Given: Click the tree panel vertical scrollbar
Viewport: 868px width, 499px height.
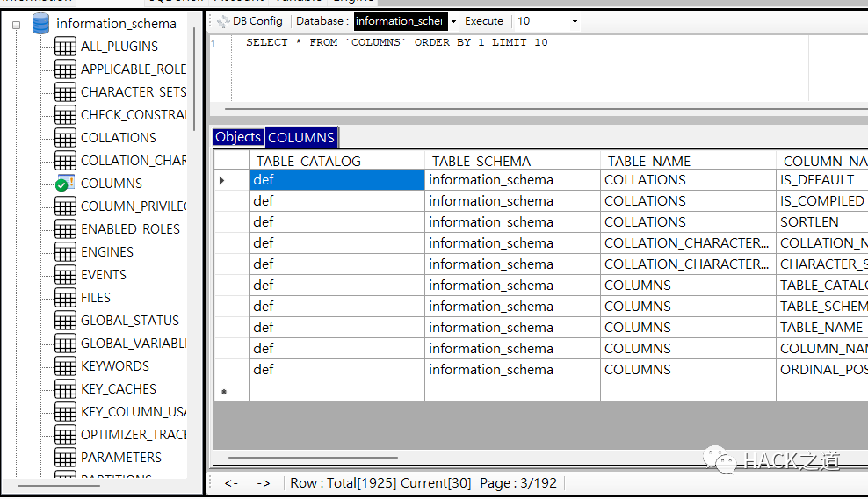Looking at the screenshot, I should pyautogui.click(x=194, y=77).
